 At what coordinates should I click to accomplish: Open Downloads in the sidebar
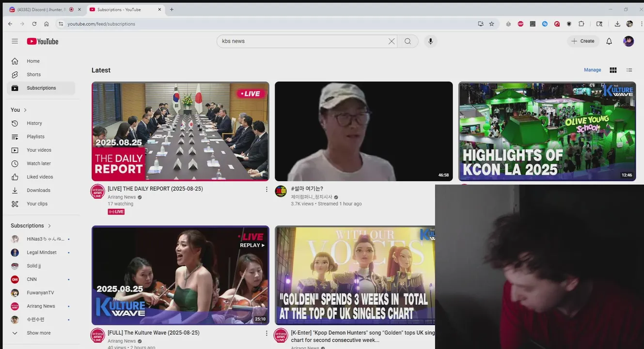click(x=41, y=190)
